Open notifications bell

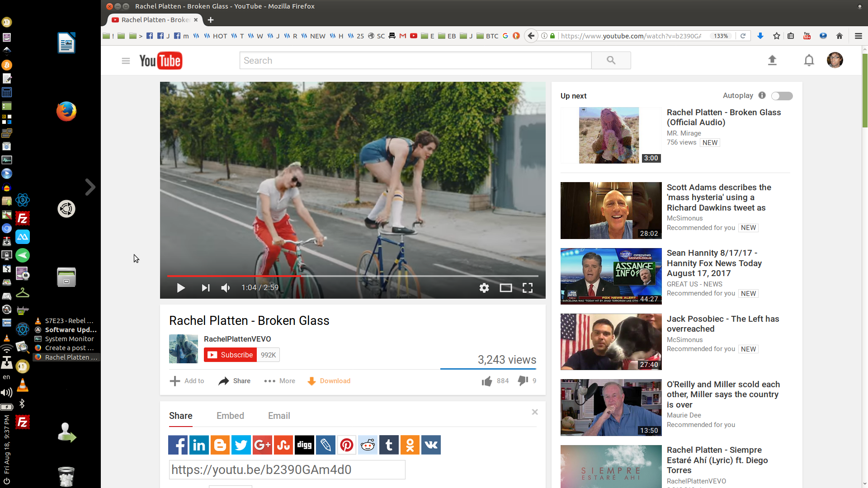(809, 60)
